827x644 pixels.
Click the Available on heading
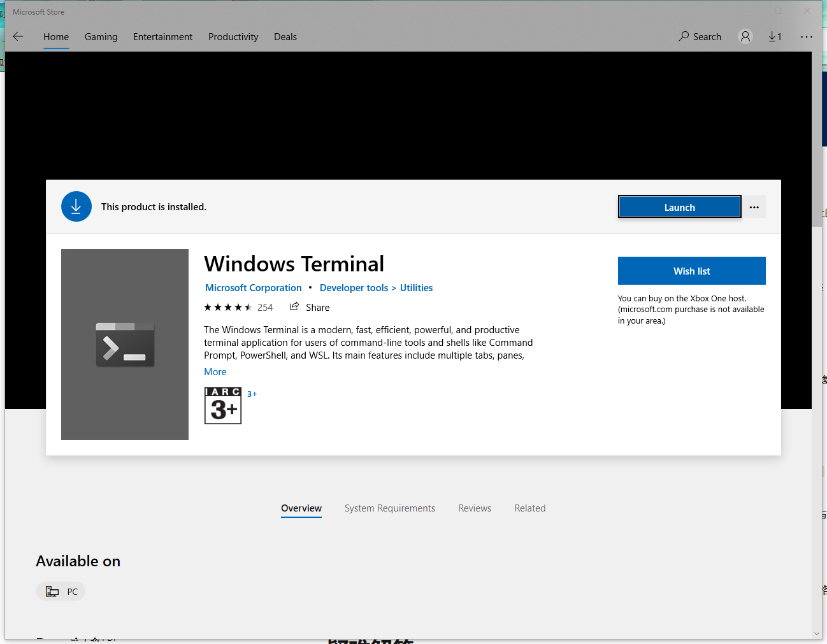(x=78, y=561)
